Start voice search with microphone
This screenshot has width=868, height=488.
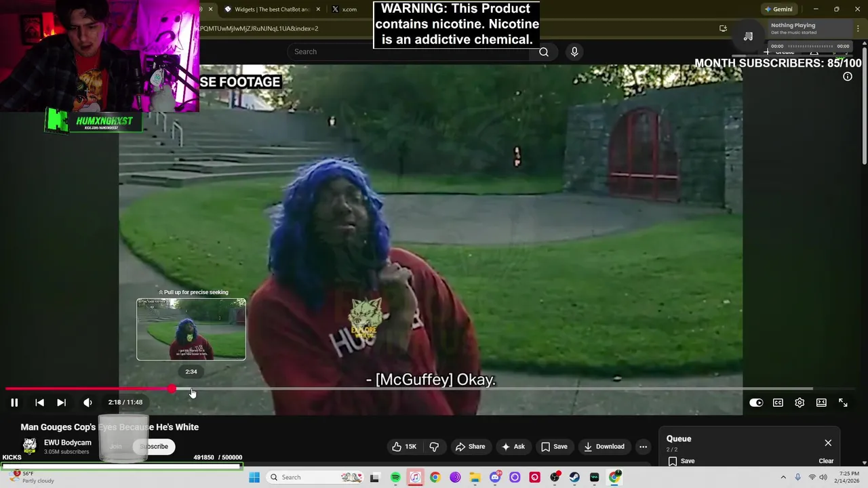tap(574, 52)
